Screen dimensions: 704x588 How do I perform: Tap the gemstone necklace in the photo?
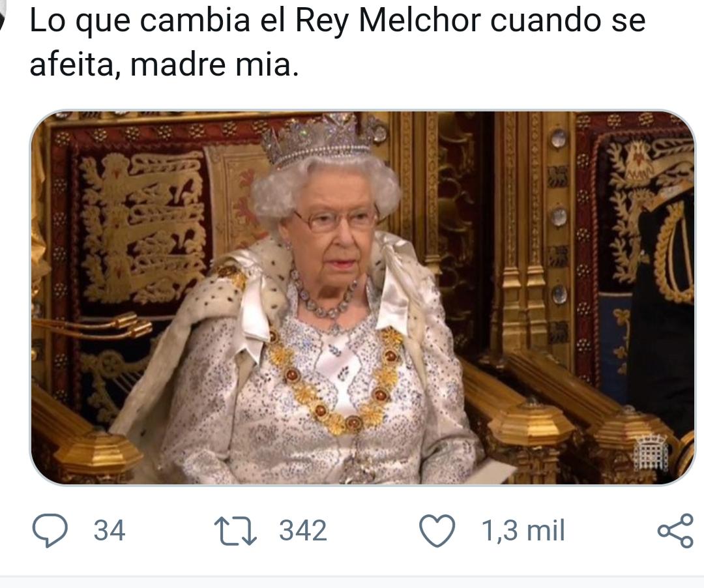pyautogui.click(x=324, y=296)
